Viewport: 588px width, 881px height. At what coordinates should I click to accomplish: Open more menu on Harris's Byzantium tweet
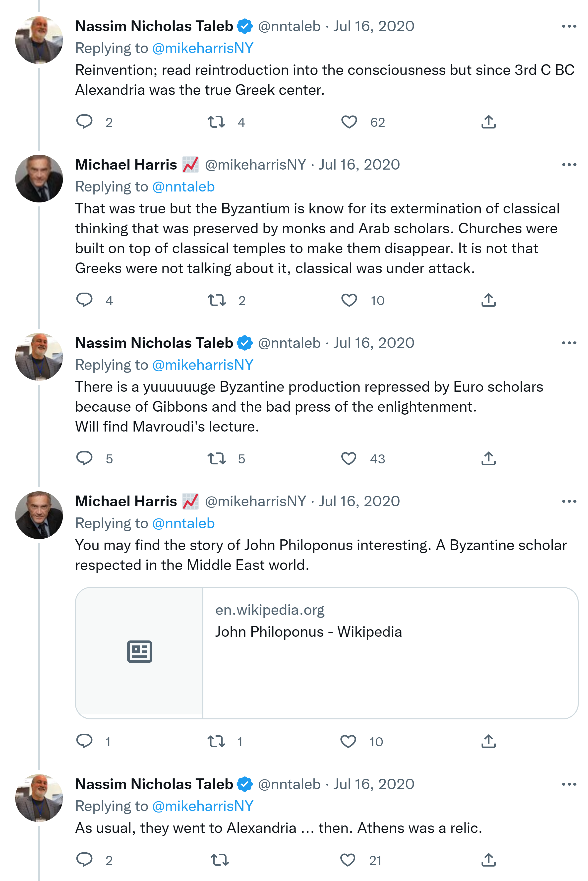click(569, 165)
